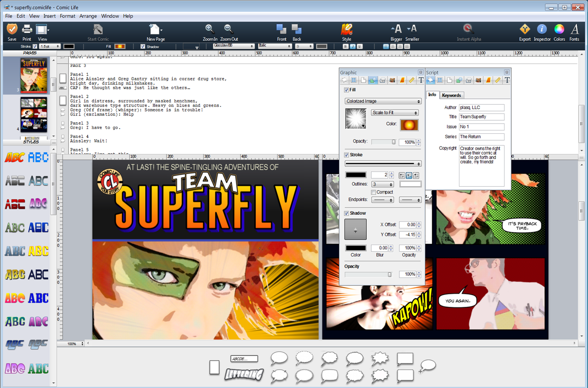Toggle the Stroke checkbox in format bar
Viewport: 588px width, 388px height.
tap(34, 47)
